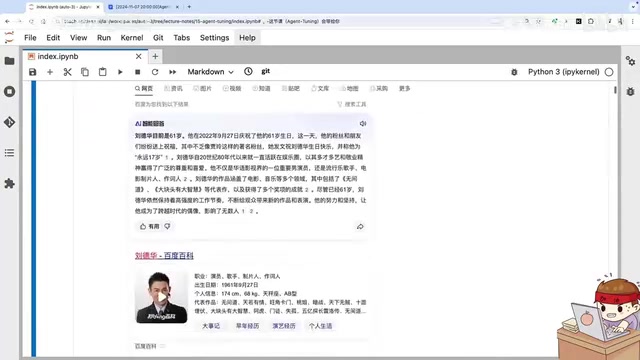Expand the 搜索工具 filter
640x360 pixels.
(x=352, y=104)
